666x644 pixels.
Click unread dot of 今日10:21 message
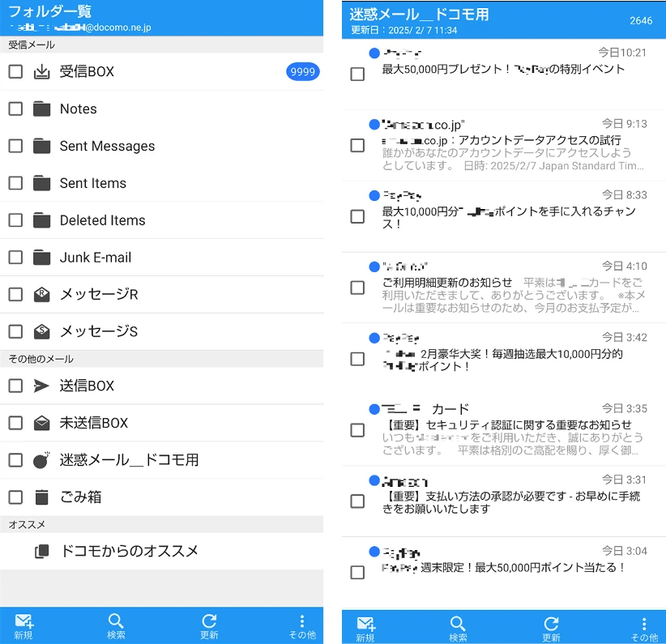click(x=374, y=53)
